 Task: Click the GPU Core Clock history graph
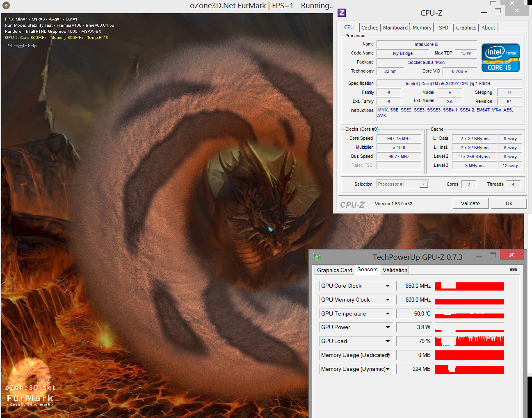pyautogui.click(x=469, y=286)
